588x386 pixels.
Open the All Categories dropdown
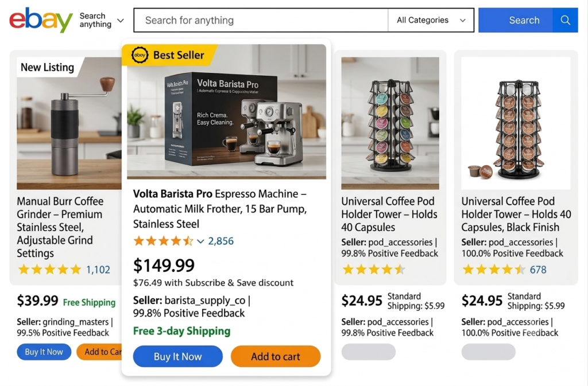point(431,20)
